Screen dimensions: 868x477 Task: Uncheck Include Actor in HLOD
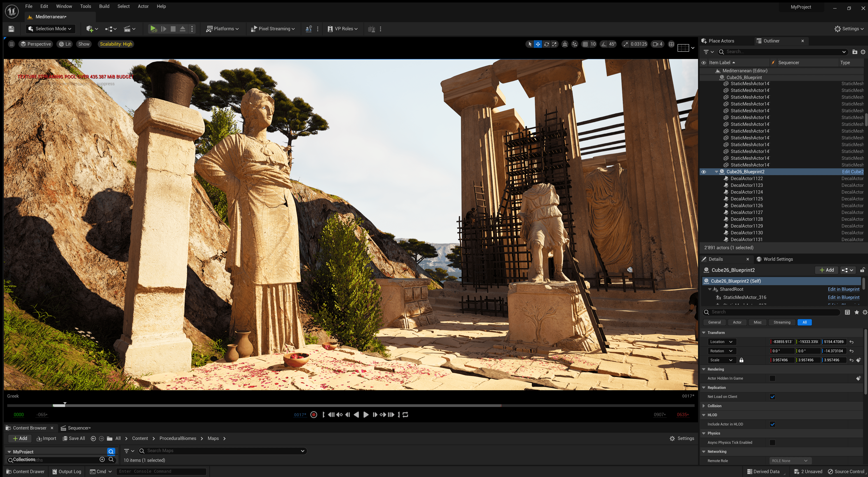[772, 424]
